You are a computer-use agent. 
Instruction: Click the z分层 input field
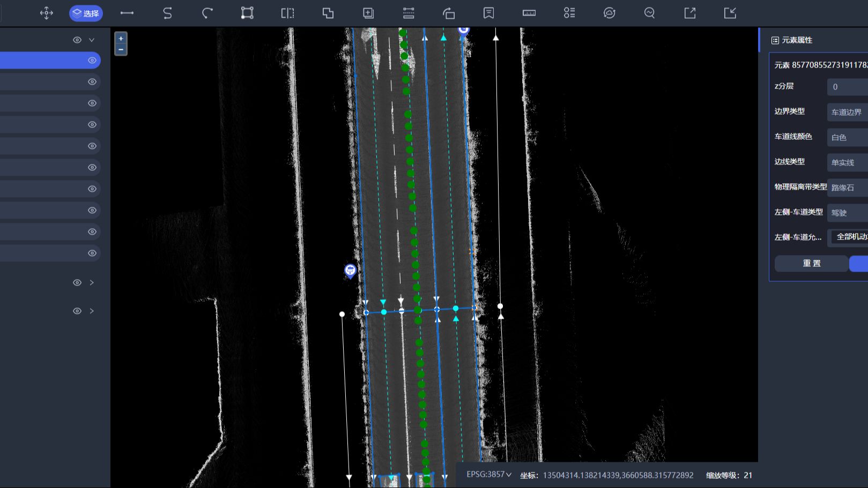point(848,87)
